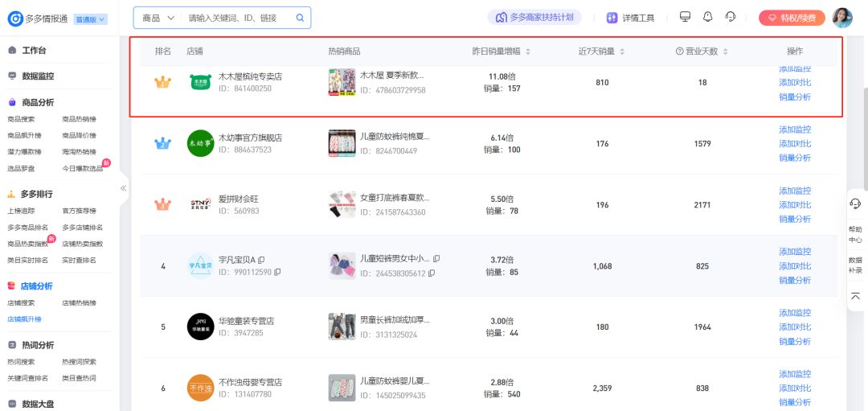
Task: Open the user avatar at top right
Action: pos(842,18)
